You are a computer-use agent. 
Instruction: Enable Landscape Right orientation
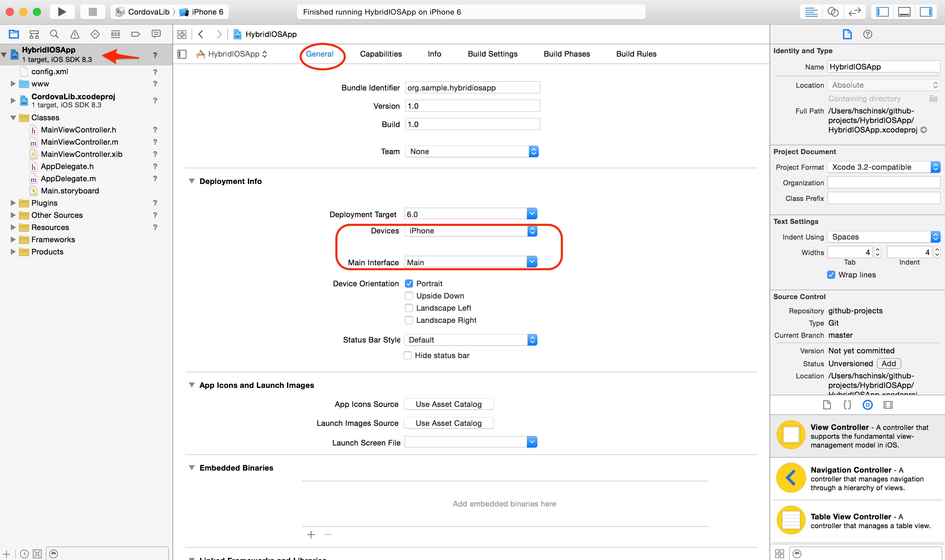click(x=409, y=320)
